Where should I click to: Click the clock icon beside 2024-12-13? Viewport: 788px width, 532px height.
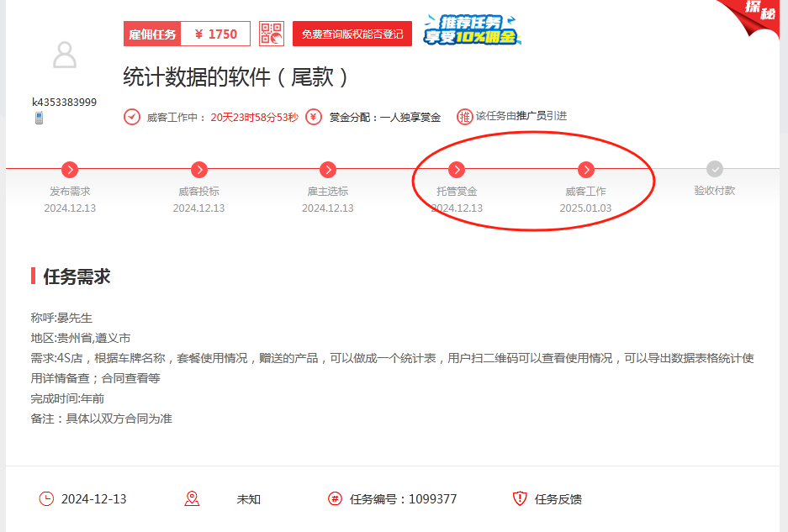pyautogui.click(x=46, y=499)
